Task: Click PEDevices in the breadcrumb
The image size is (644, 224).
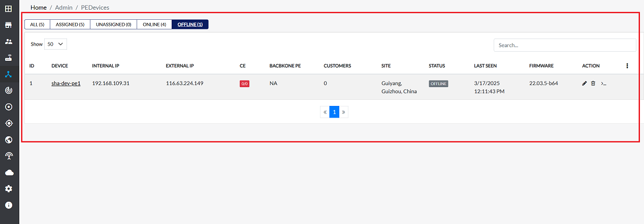Action: [x=95, y=8]
